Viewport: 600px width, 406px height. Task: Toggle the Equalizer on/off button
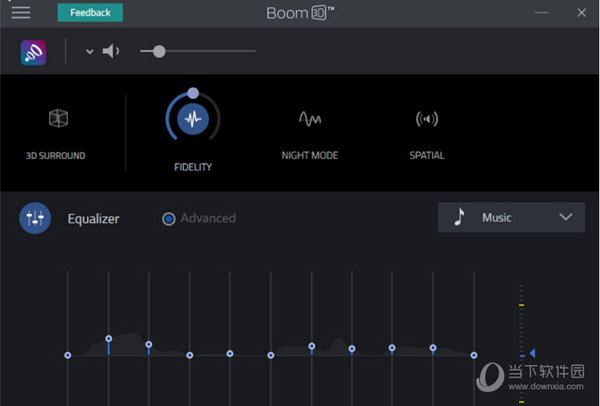click(x=35, y=218)
